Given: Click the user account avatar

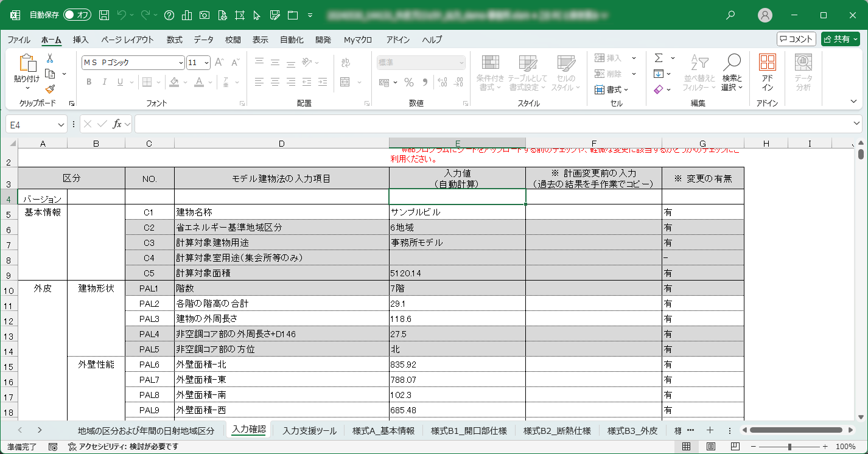Looking at the screenshot, I should (766, 15).
